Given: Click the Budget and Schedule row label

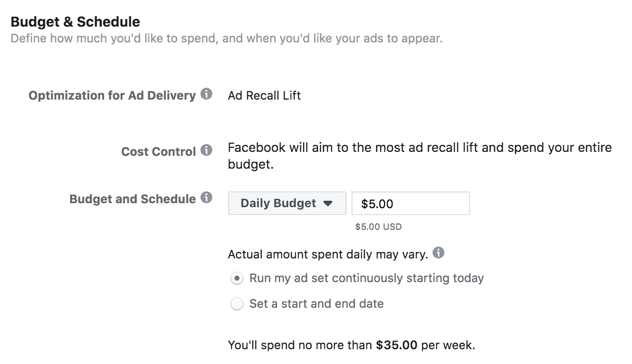Looking at the screenshot, I should coord(132,199).
